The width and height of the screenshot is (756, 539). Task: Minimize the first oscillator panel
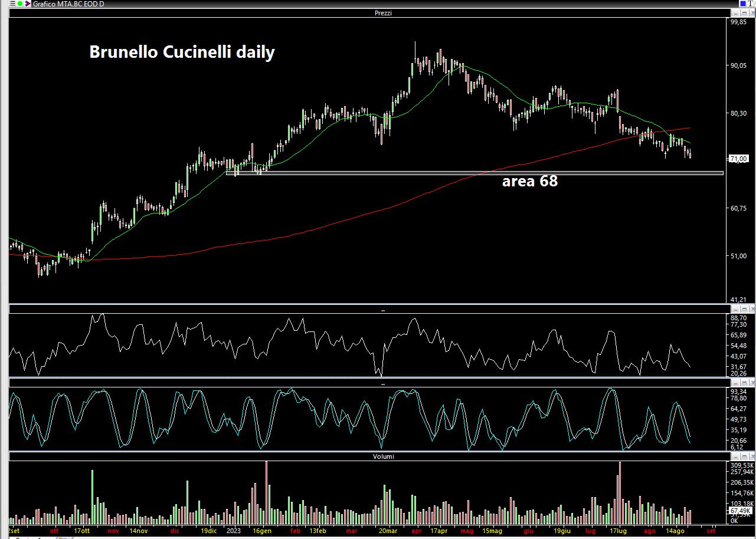point(735,309)
